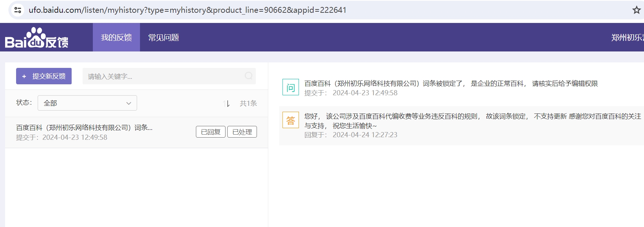Image resolution: width=644 pixels, height=227 pixels.
Task: Toggle the sort order arrow icon
Action: tap(227, 104)
